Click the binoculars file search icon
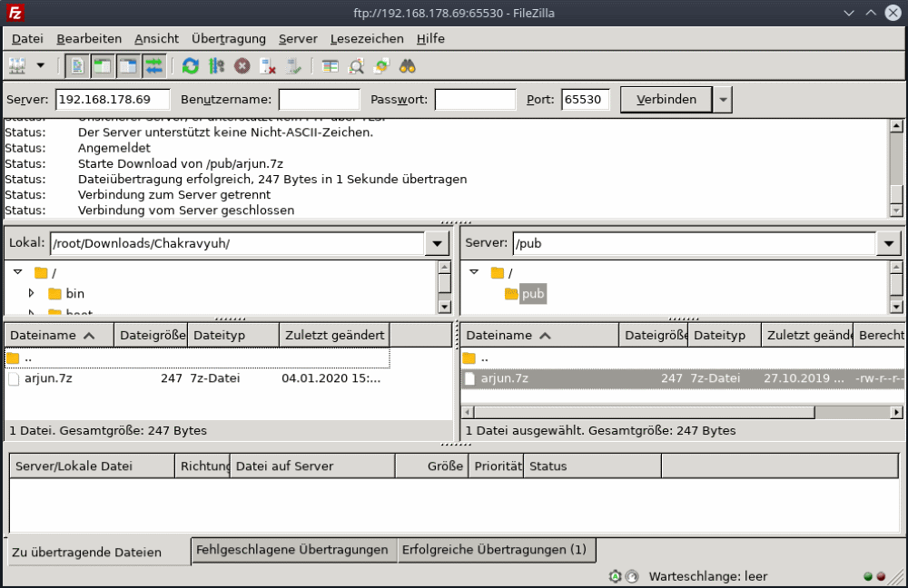This screenshot has height=588, width=908. point(408,65)
